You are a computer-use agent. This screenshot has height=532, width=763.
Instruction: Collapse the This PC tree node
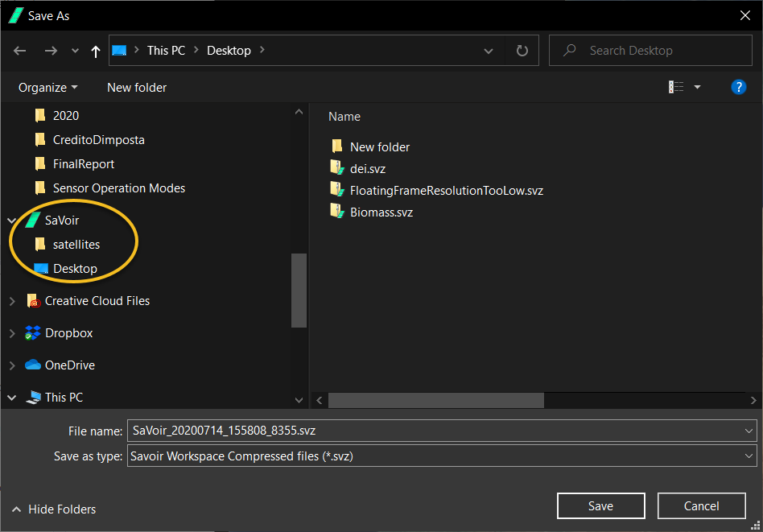pos(12,398)
